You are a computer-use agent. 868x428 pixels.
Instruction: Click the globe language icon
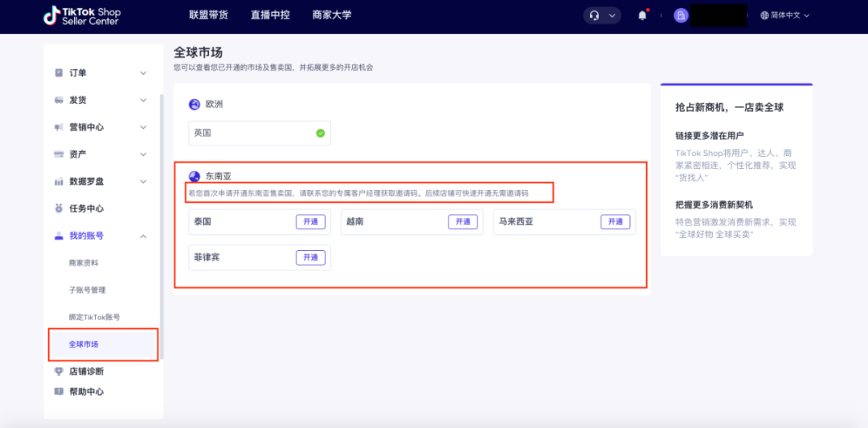click(764, 15)
